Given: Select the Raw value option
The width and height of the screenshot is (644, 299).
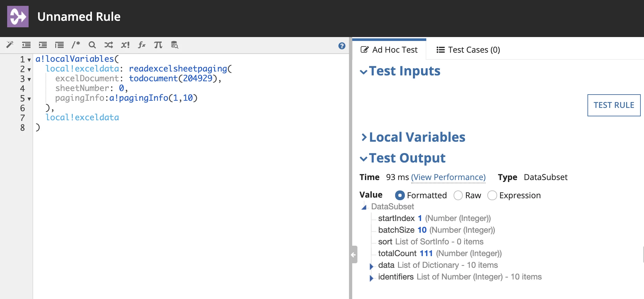Looking at the screenshot, I should pos(458,195).
